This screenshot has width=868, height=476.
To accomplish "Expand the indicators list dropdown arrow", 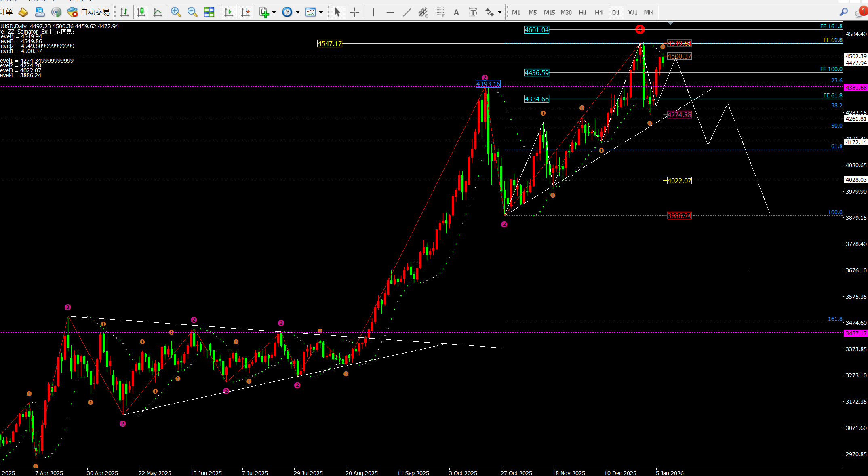I will point(274,13).
